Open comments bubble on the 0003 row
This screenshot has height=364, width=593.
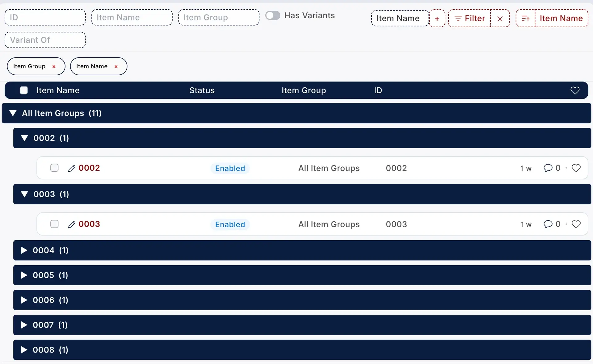548,224
